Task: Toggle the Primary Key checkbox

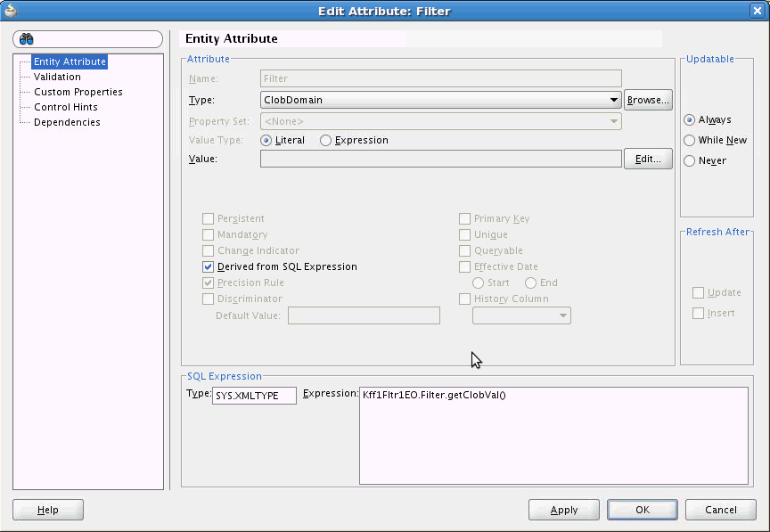Action: (x=464, y=218)
